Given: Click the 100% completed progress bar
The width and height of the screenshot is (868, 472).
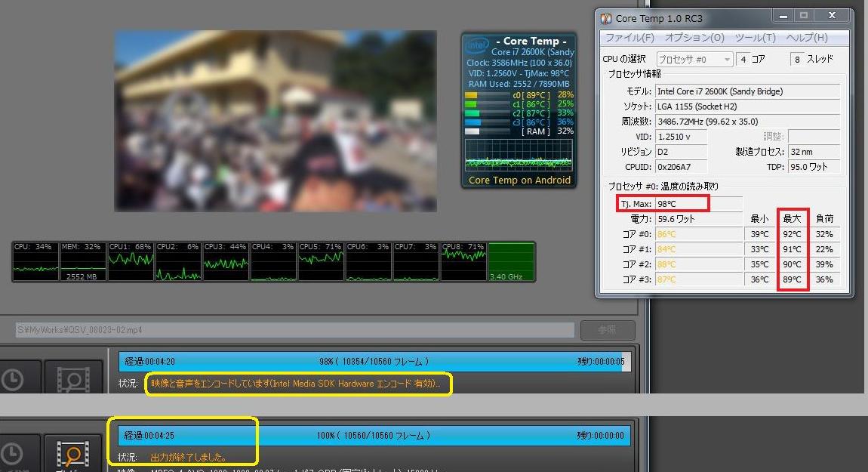Looking at the screenshot, I should tap(374, 436).
